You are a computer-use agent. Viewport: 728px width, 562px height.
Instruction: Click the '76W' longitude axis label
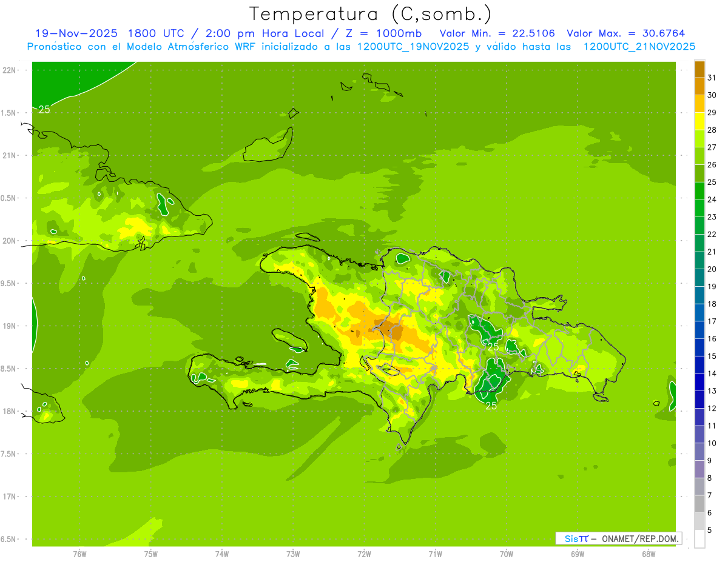[x=79, y=554]
